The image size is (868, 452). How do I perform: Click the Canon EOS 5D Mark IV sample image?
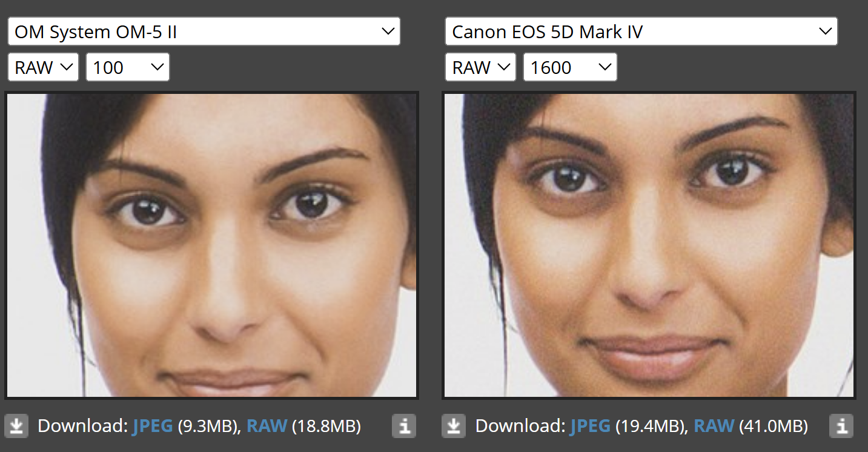pyautogui.click(x=649, y=245)
